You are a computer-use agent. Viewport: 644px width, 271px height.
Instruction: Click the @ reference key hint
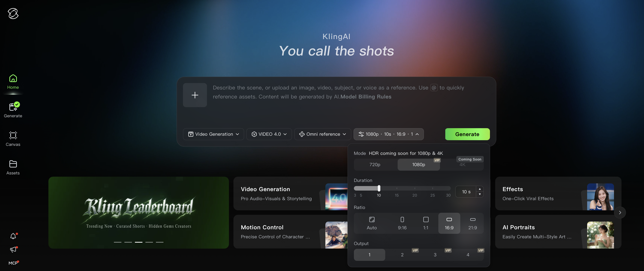pyautogui.click(x=434, y=88)
